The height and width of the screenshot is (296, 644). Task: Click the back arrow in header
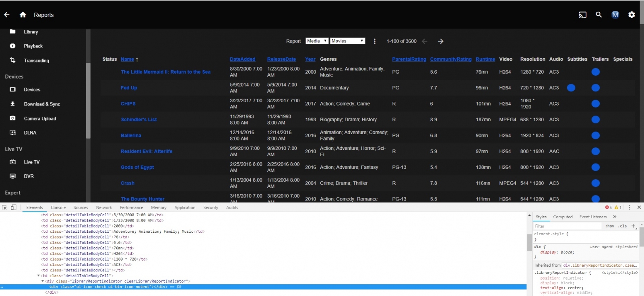7,15
